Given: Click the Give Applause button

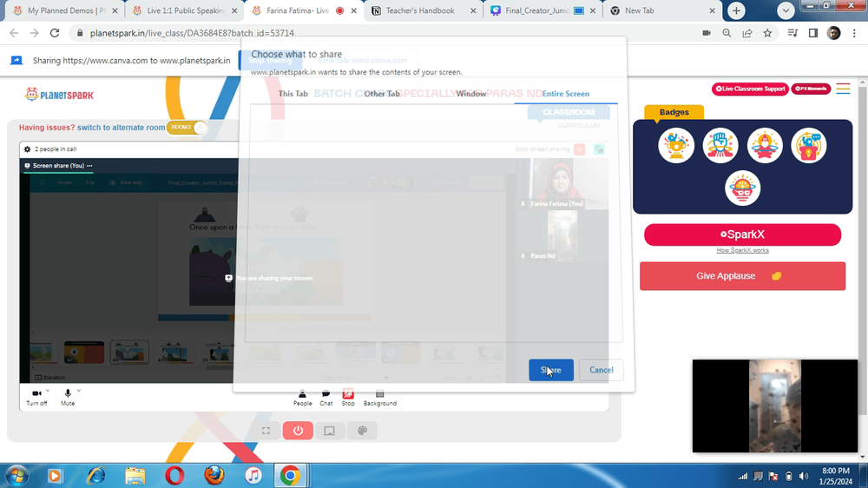Looking at the screenshot, I should 742,276.
